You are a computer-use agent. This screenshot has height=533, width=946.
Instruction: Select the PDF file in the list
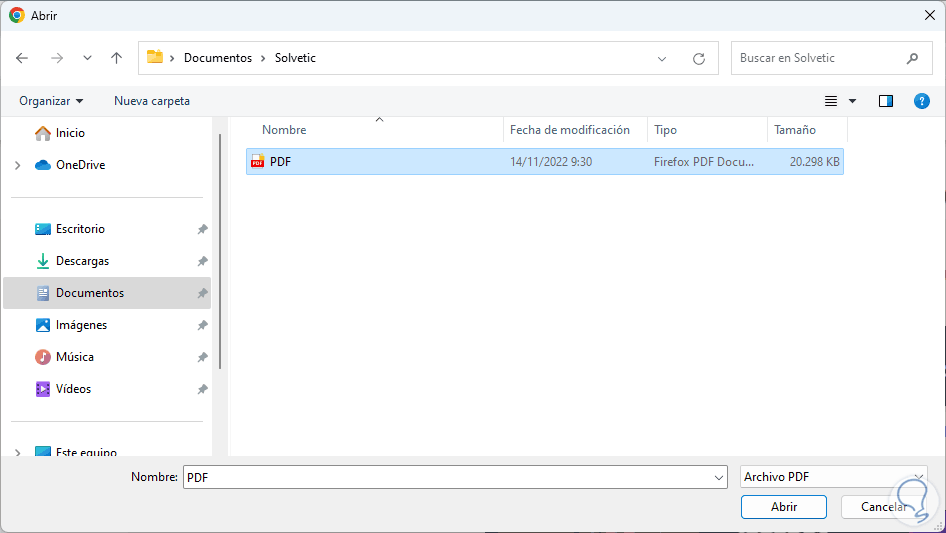pos(545,162)
